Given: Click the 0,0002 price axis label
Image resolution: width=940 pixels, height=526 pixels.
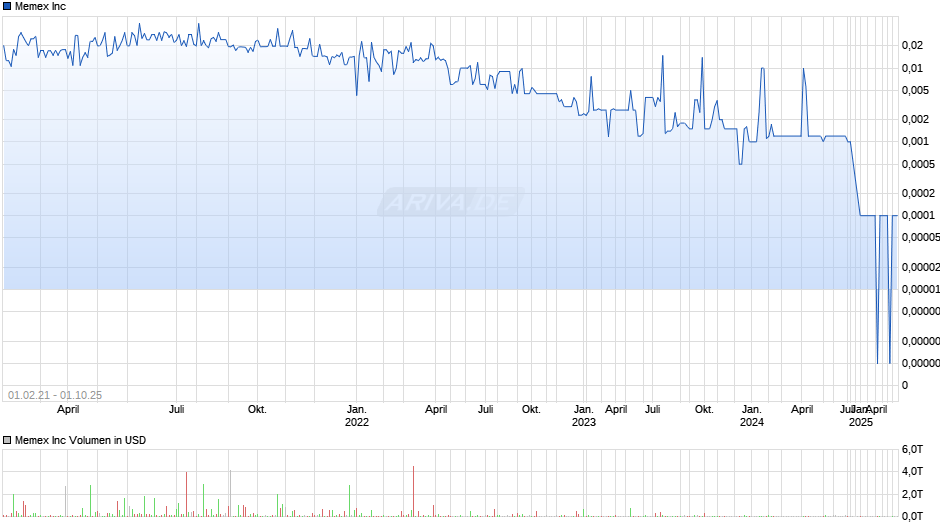Looking at the screenshot, I should point(918,193).
